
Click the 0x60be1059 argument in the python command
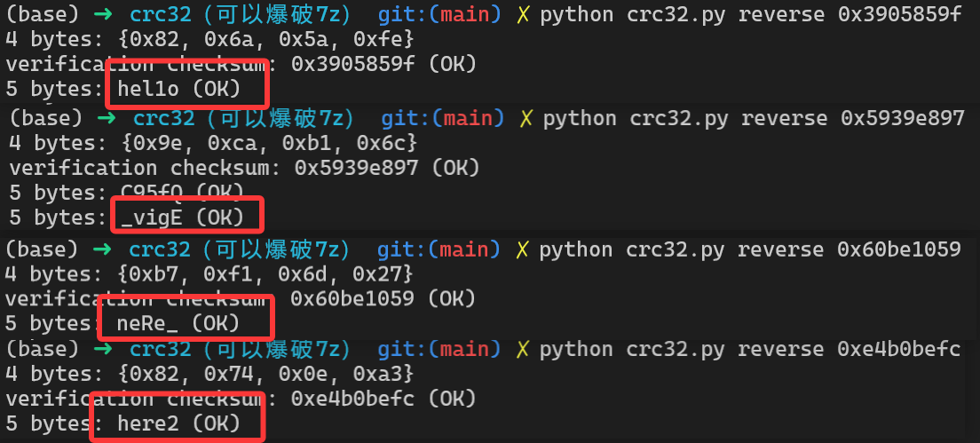pos(898,249)
